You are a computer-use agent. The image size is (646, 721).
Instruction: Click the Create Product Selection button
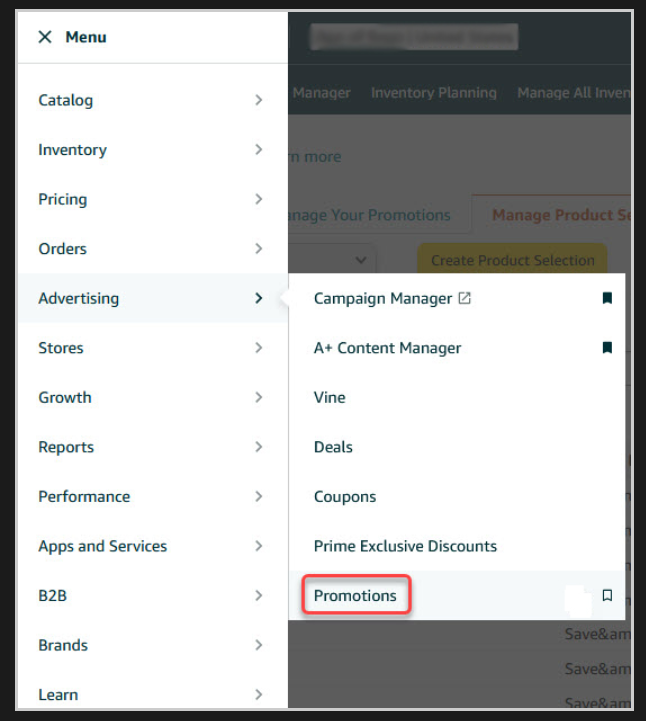tap(512, 260)
